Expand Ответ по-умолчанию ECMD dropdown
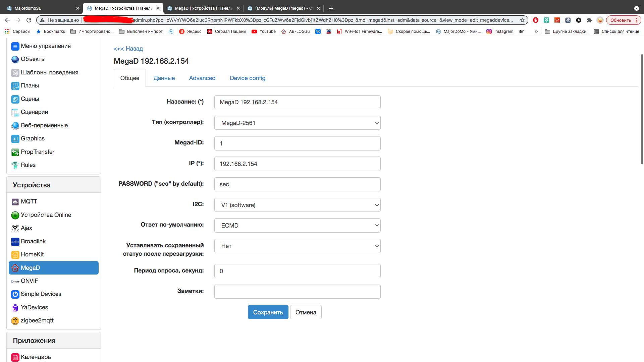The width and height of the screenshot is (644, 362). pos(297,226)
